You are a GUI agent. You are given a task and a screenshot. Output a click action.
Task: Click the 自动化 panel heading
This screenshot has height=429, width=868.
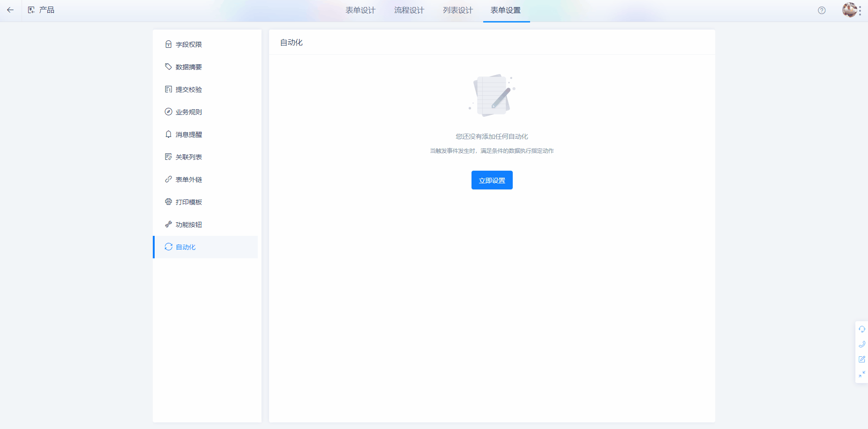(292, 43)
